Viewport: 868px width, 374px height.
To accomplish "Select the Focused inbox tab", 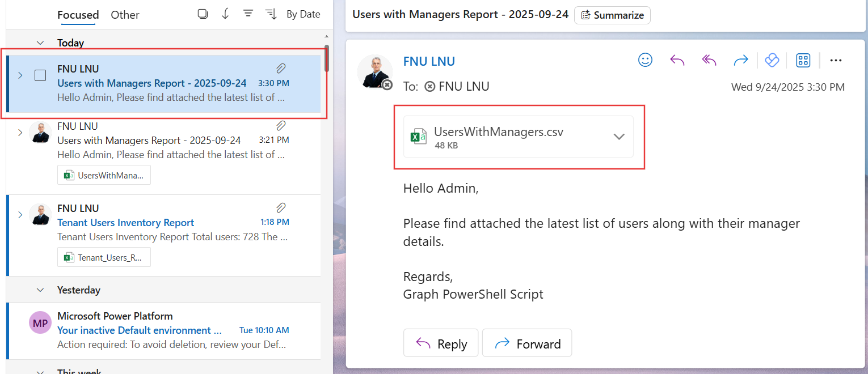I will pos(78,15).
